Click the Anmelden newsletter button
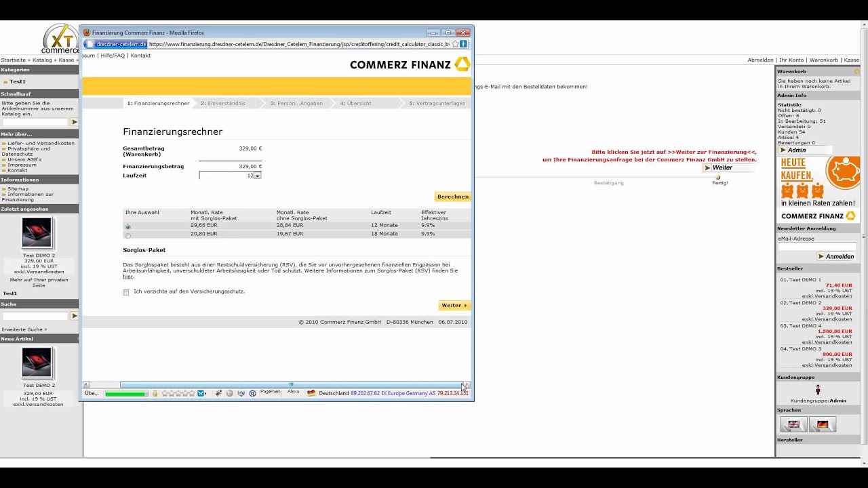This screenshot has height=488, width=868. click(835, 256)
